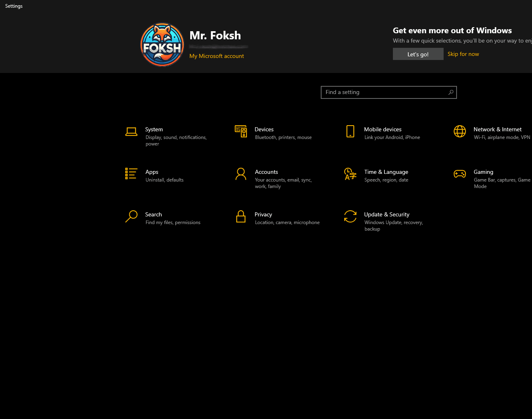The width and height of the screenshot is (532, 419).
Task: Open the Network & Internet globe icon
Action: 460,131
